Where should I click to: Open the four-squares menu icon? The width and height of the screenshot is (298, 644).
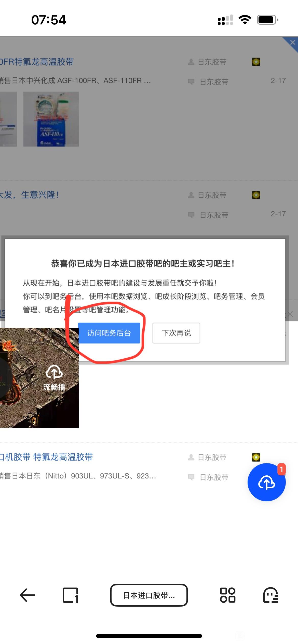coord(227,595)
